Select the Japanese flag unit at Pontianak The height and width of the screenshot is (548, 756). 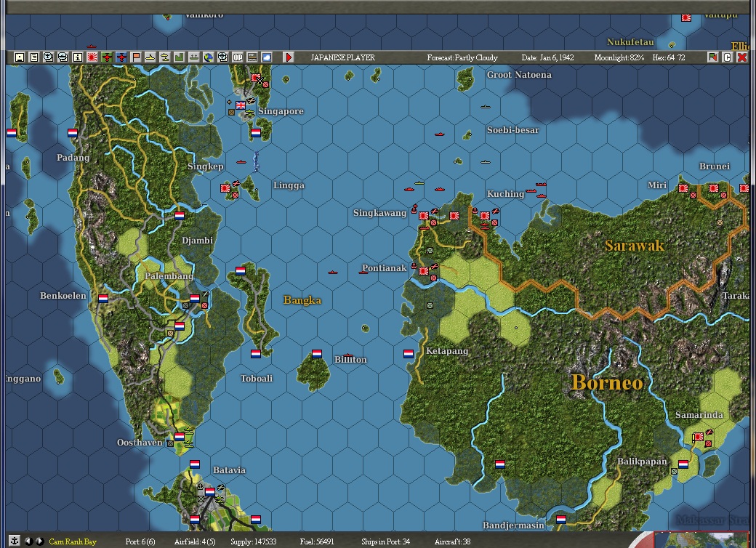click(424, 271)
